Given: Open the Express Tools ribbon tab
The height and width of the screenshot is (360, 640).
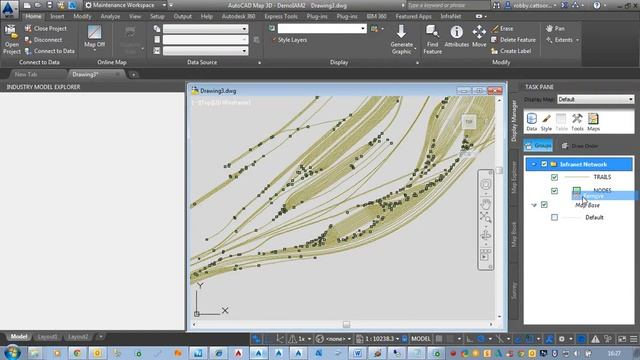Looking at the screenshot, I should click(x=281, y=16).
